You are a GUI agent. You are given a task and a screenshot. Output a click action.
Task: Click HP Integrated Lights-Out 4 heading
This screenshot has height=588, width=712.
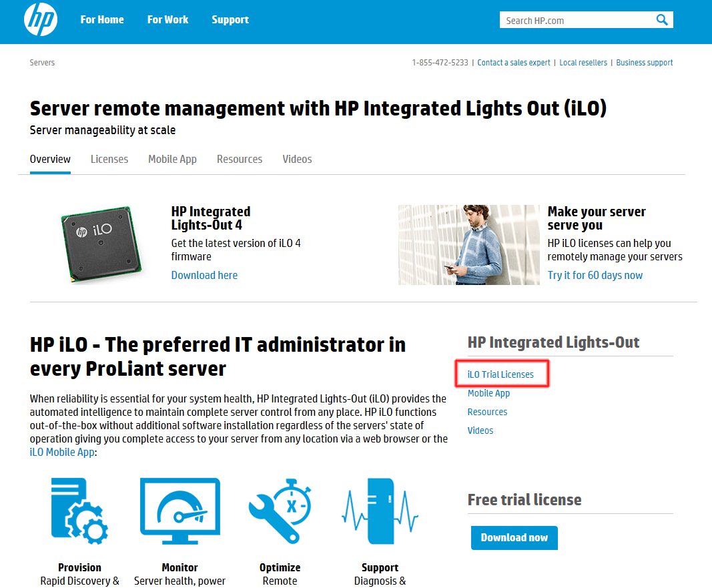(x=211, y=218)
